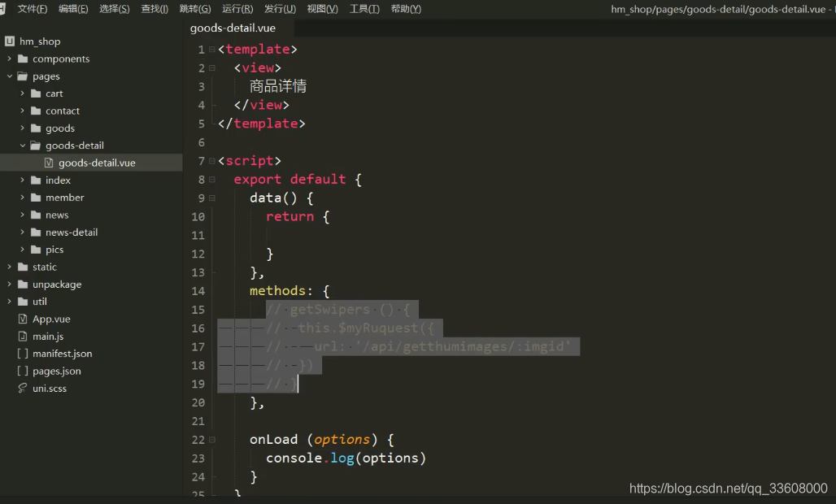The width and height of the screenshot is (836, 504).
Task: Open the 运行(R) menu
Action: click(237, 9)
